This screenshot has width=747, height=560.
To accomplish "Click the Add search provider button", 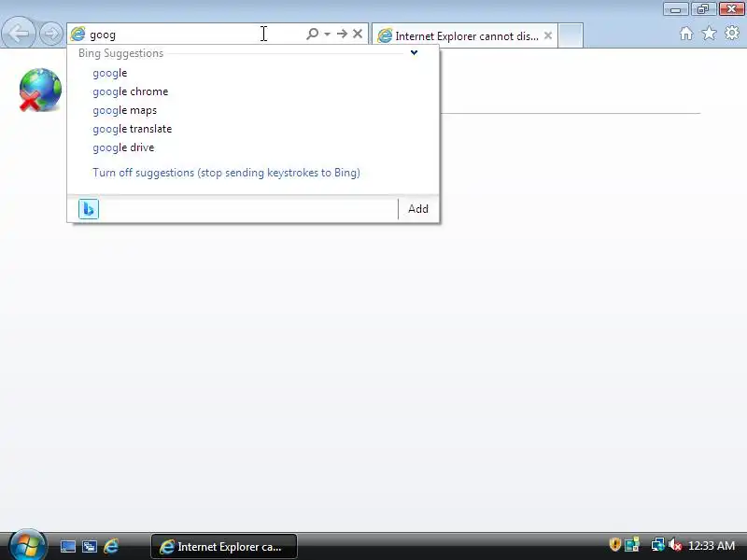I will click(x=417, y=209).
